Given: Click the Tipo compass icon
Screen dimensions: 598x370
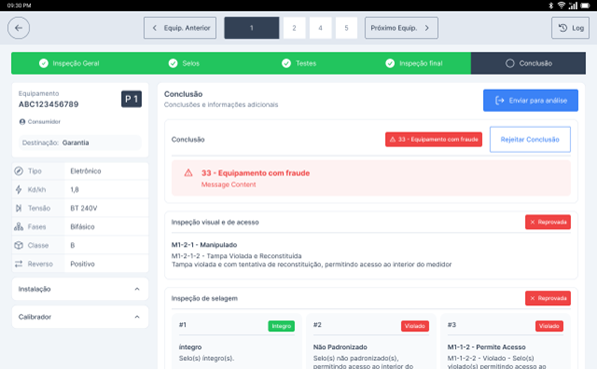Looking at the screenshot, I should click(19, 171).
